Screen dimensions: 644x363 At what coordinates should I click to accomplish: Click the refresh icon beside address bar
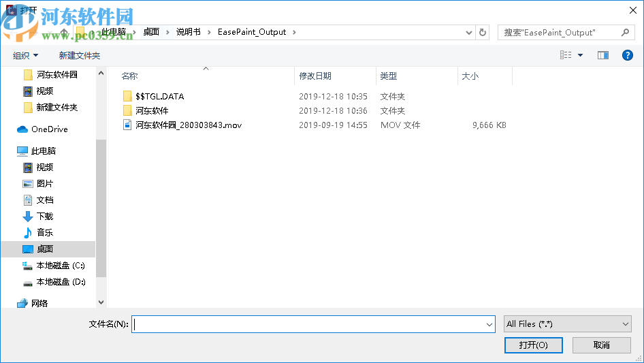click(483, 32)
